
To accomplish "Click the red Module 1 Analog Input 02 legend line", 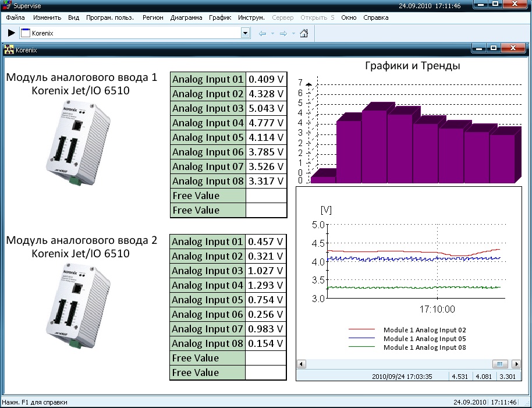I will (x=361, y=329).
